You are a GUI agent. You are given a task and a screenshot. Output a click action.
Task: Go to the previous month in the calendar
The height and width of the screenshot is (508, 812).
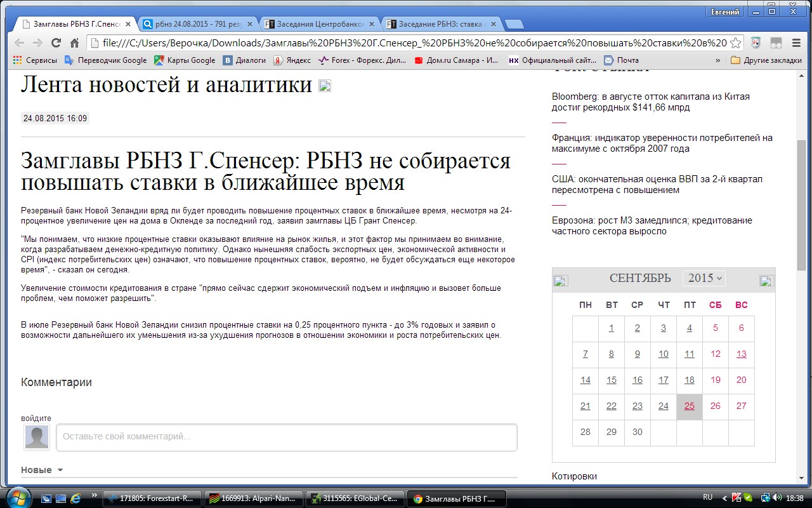pyautogui.click(x=561, y=281)
